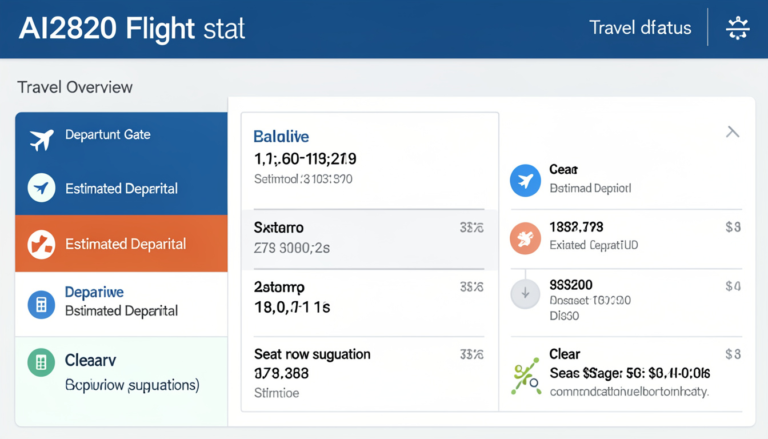The image size is (768, 439).
Task: Collapse the right panel using the chevron
Action: click(732, 132)
